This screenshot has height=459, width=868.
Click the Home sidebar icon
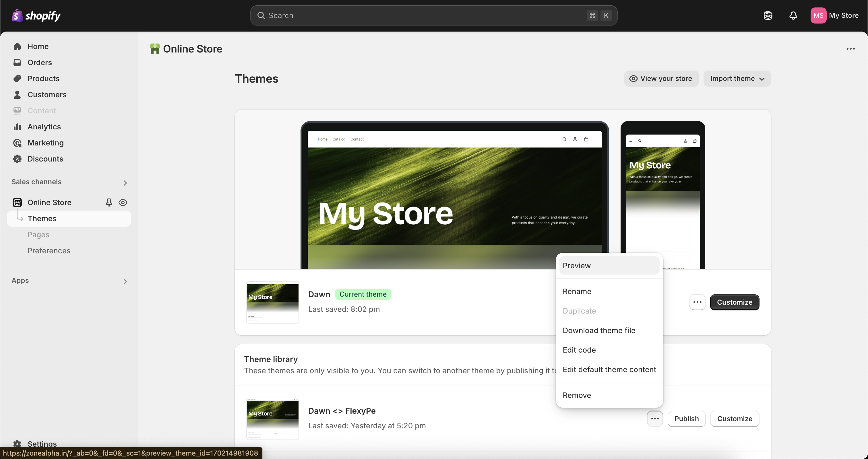tap(17, 46)
